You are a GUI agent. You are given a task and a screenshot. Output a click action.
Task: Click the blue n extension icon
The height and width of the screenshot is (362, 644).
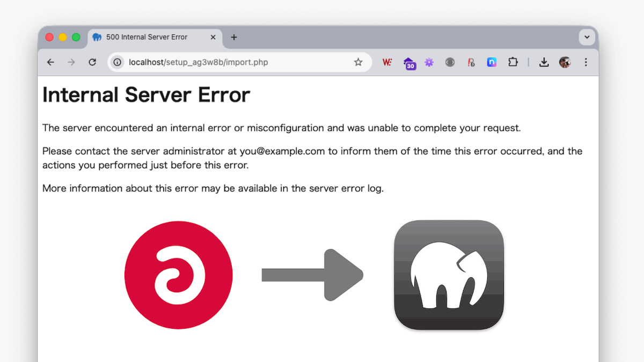click(492, 62)
